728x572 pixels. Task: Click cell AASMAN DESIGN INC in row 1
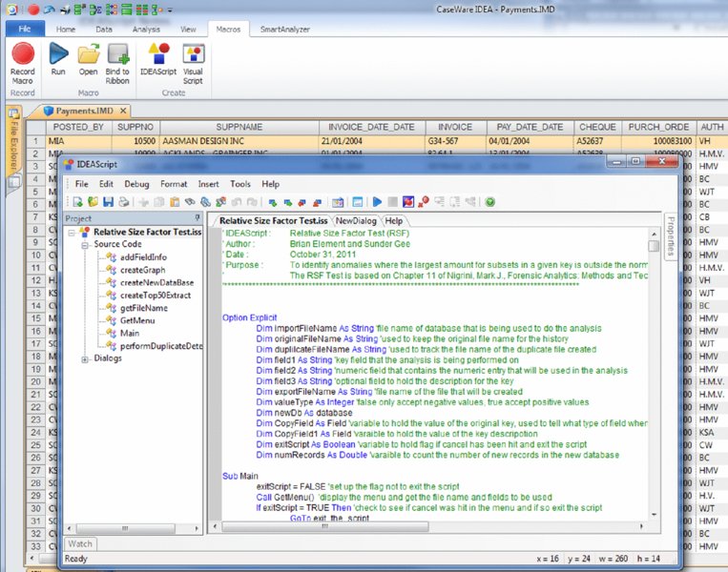[x=239, y=141]
